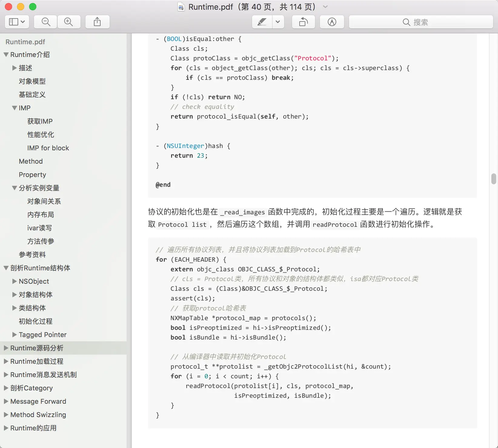Click the "// check equality" comment
Viewport: 498px width, 448px height.
(202, 107)
